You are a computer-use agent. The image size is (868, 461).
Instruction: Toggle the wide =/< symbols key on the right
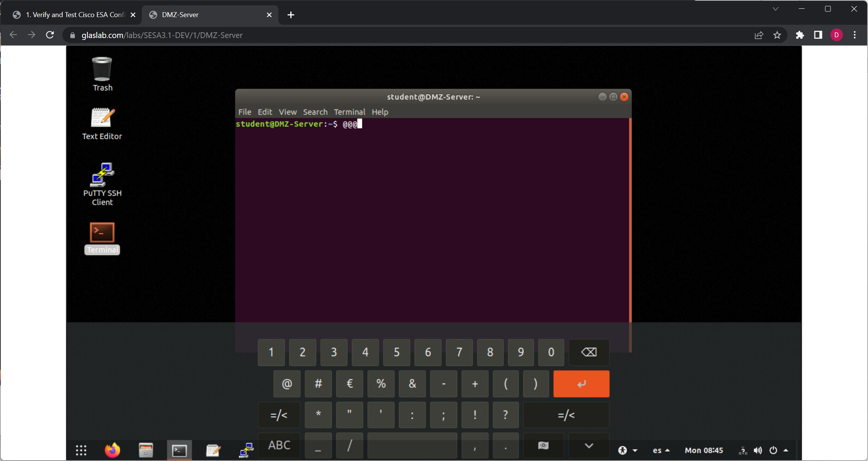(566, 415)
